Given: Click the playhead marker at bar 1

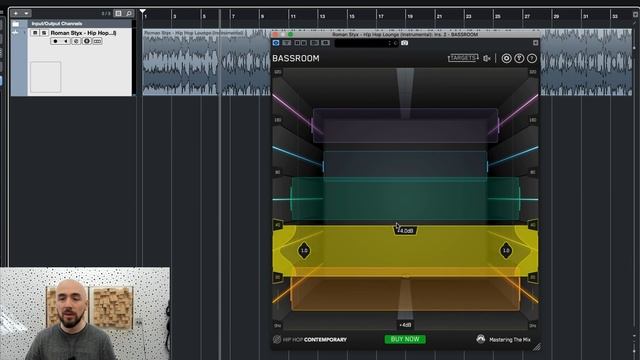Looking at the screenshot, I should coord(142,11).
